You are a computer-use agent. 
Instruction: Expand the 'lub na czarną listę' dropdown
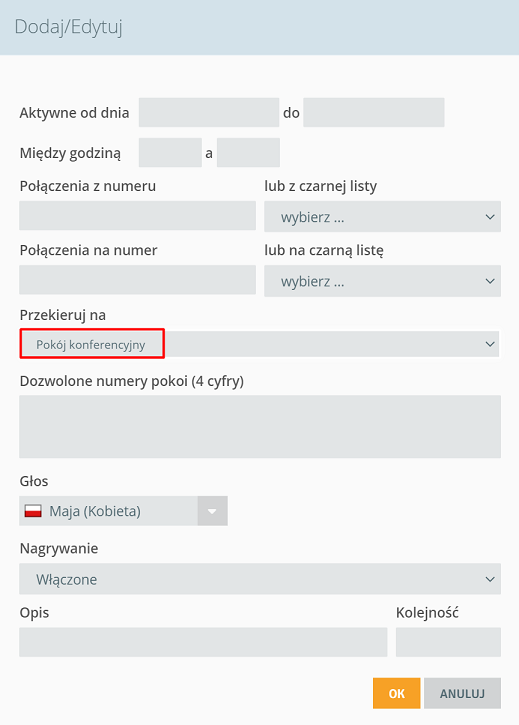pyautogui.click(x=382, y=281)
